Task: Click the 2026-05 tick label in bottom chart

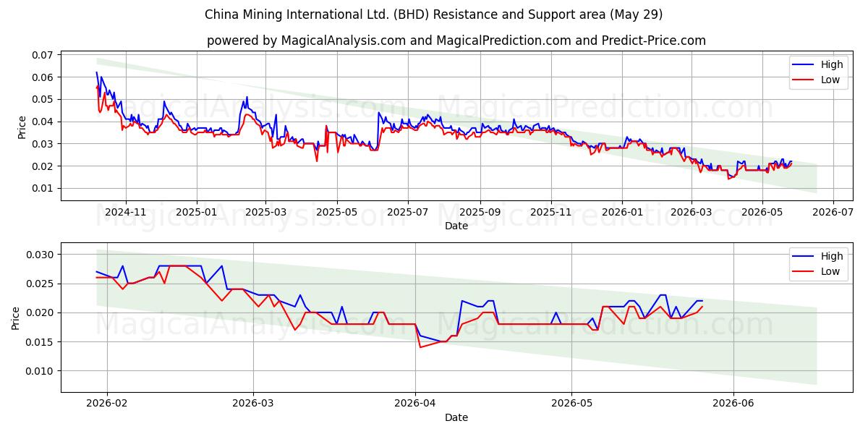Action: [x=571, y=404]
